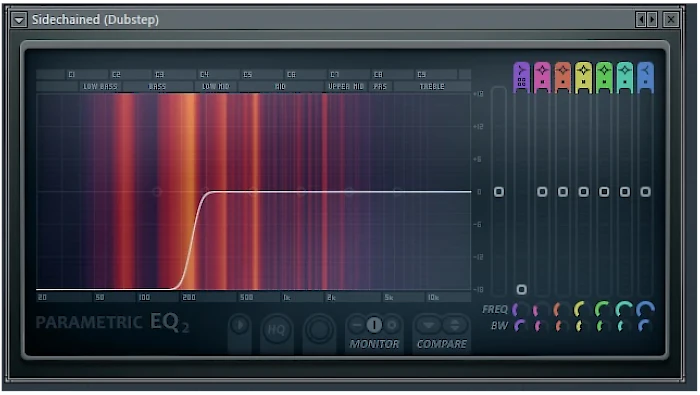Click the blue FREQ knob
700x395 pixels.
(645, 309)
